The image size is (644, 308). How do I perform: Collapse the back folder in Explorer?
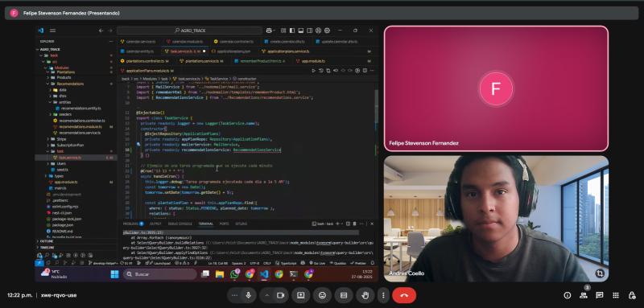(x=54, y=55)
